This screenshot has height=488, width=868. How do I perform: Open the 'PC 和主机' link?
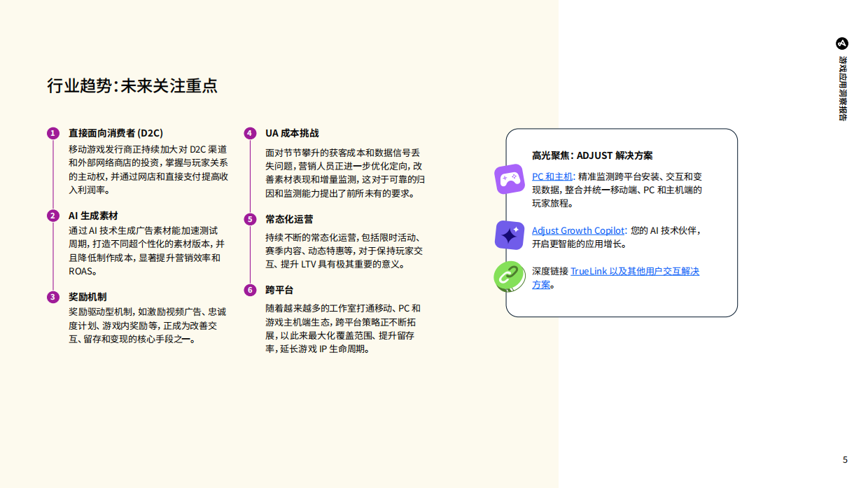pos(552,176)
